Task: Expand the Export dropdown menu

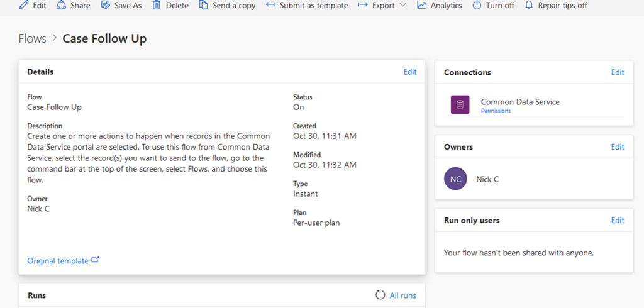Action: [x=385, y=5]
